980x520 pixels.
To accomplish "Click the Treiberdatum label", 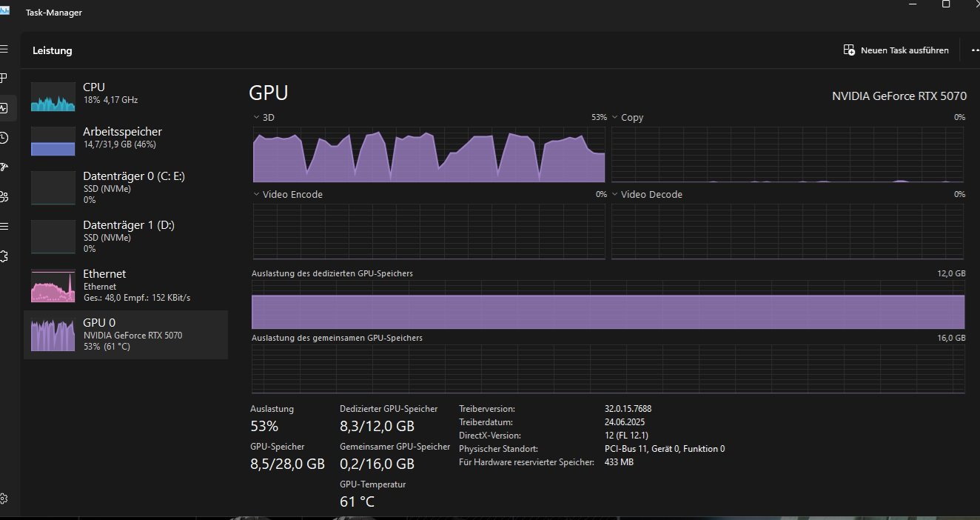I will pos(486,422).
